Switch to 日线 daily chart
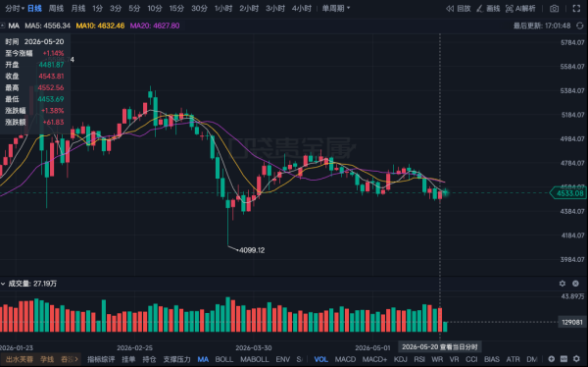This screenshot has height=367, width=588. (34, 8)
